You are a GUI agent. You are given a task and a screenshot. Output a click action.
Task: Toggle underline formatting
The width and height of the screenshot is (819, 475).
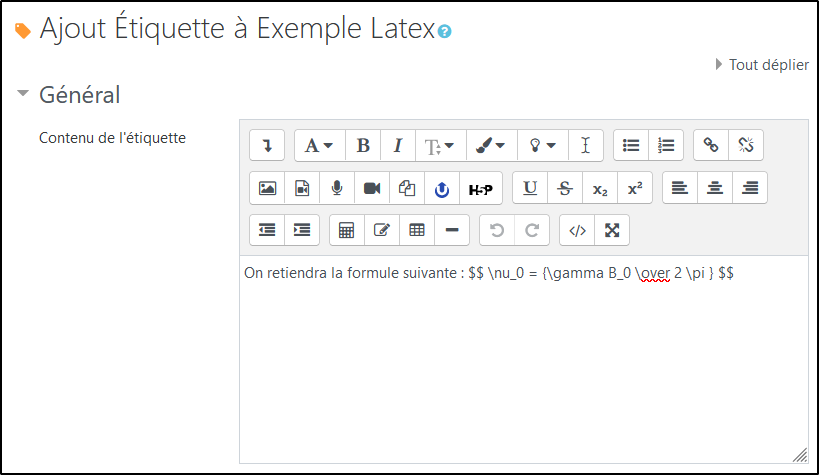tap(530, 188)
